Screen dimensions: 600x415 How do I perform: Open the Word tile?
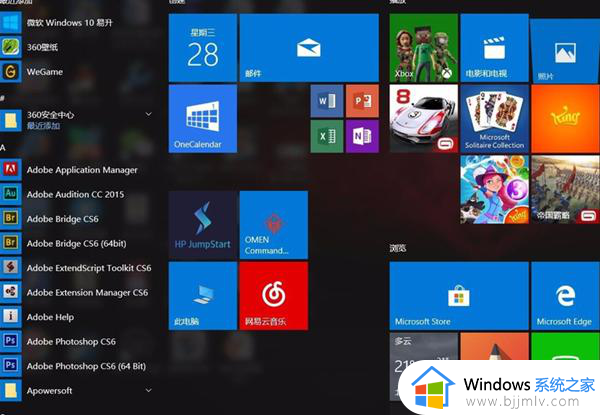[327, 101]
